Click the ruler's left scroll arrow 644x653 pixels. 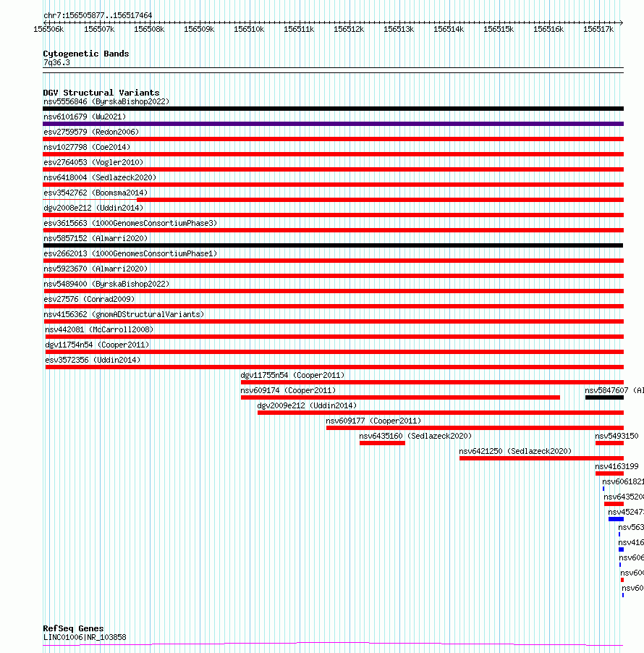point(46,22)
